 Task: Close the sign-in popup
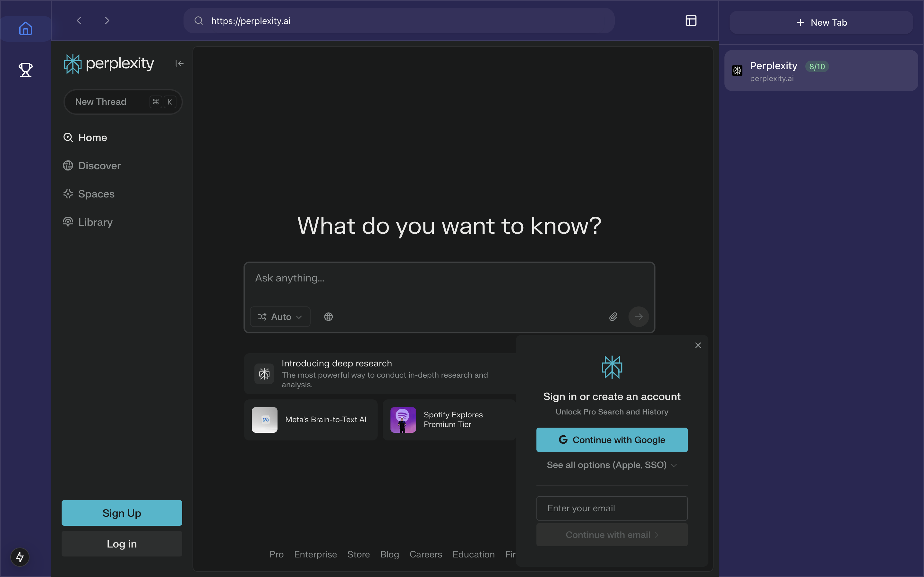point(698,345)
